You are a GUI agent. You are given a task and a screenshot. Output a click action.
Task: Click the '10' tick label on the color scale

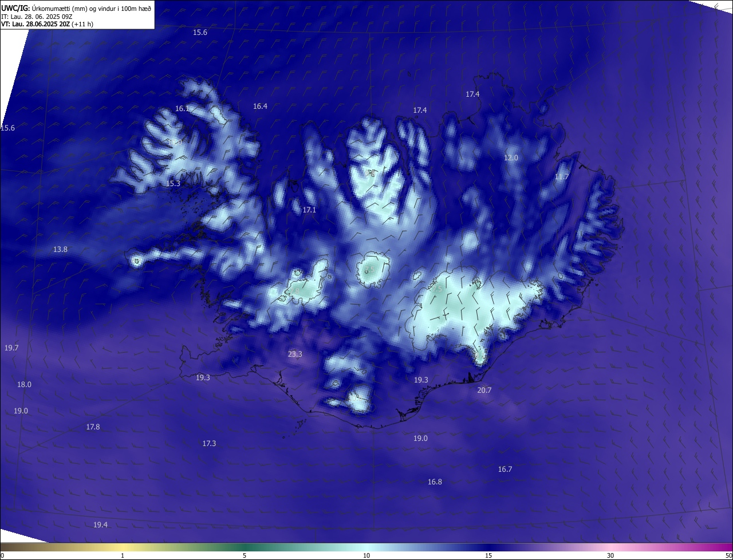[x=366, y=555]
